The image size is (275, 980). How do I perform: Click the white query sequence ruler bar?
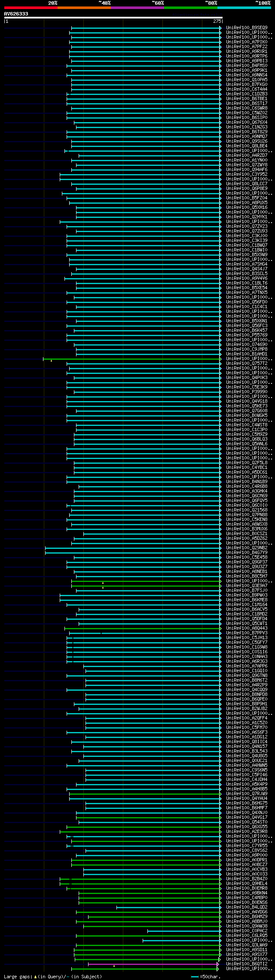click(113, 18)
